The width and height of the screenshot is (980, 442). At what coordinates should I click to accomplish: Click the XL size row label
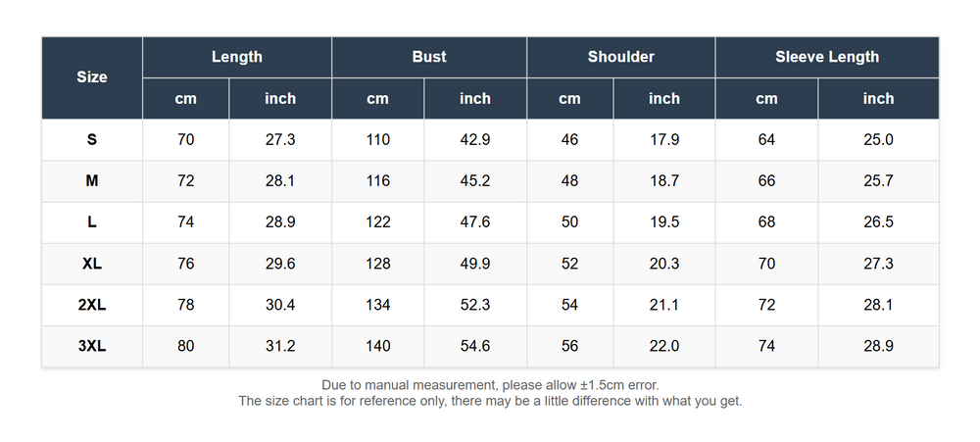pos(92,264)
